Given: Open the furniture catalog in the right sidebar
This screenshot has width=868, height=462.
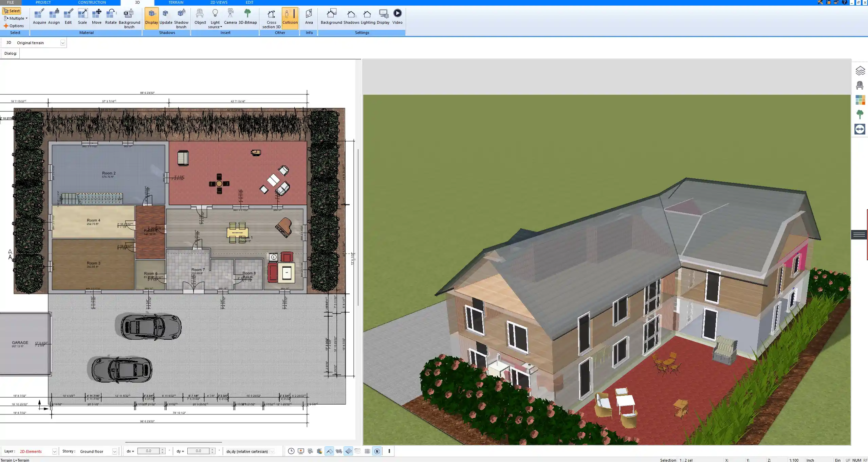Looking at the screenshot, I should [860, 85].
